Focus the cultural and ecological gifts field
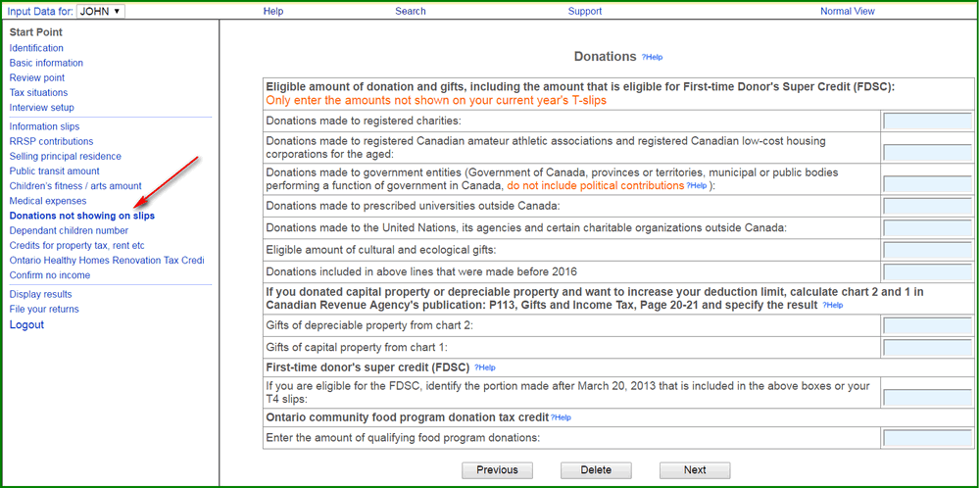Viewport: 980px width, 488px height. click(927, 251)
